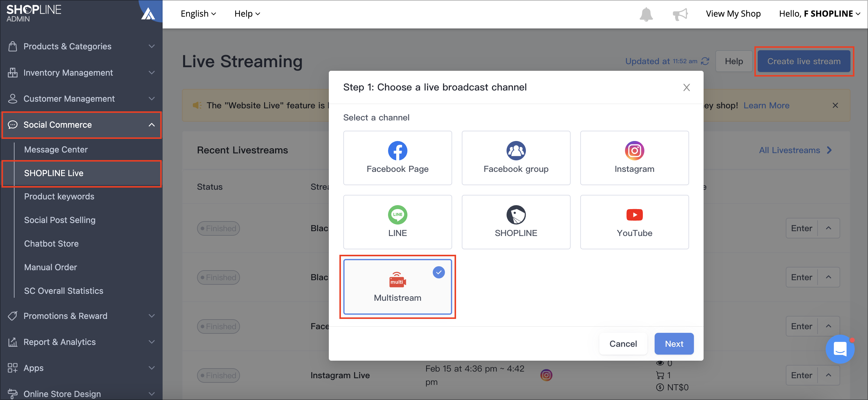
Task: Click the Online Store Design roller icon
Action: click(12, 394)
